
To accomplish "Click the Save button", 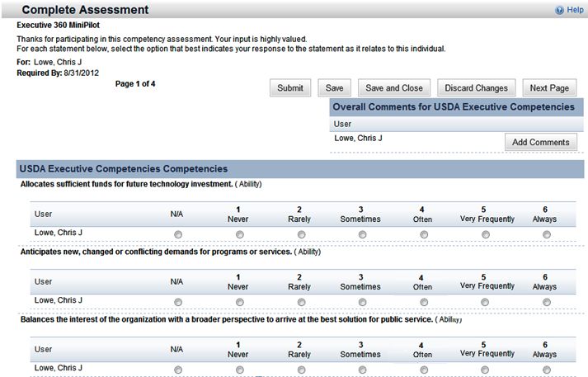I will pyautogui.click(x=335, y=87).
